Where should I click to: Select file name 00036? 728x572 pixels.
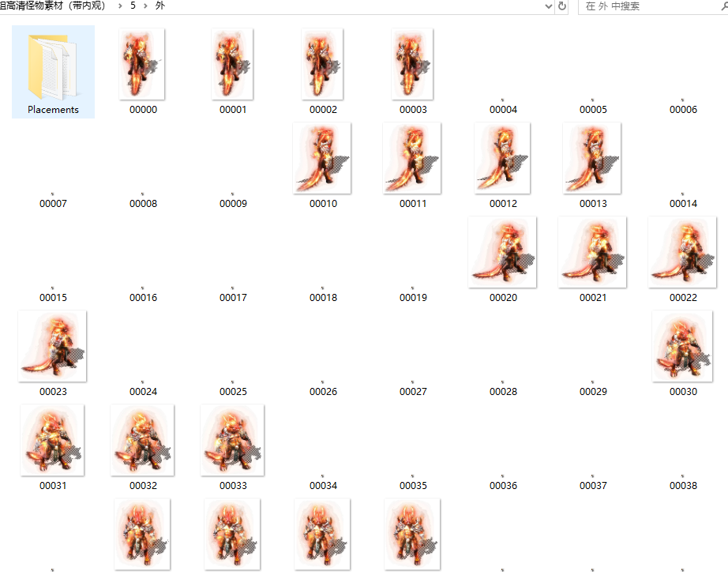[x=503, y=485]
